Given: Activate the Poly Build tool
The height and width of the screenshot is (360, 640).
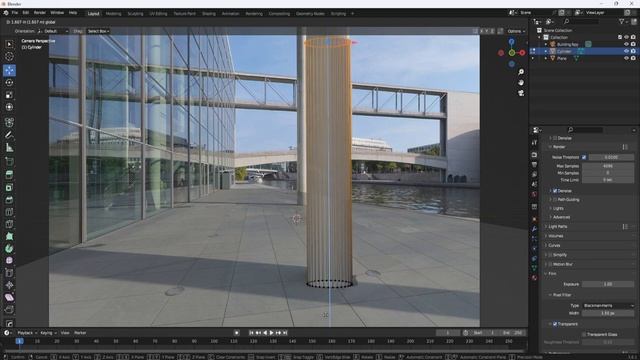Looking at the screenshot, I should pos(9,236).
